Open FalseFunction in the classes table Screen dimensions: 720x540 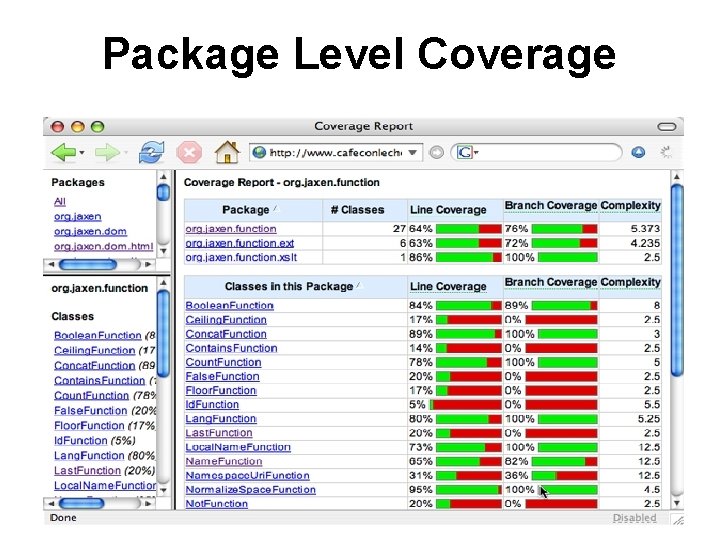point(222,377)
